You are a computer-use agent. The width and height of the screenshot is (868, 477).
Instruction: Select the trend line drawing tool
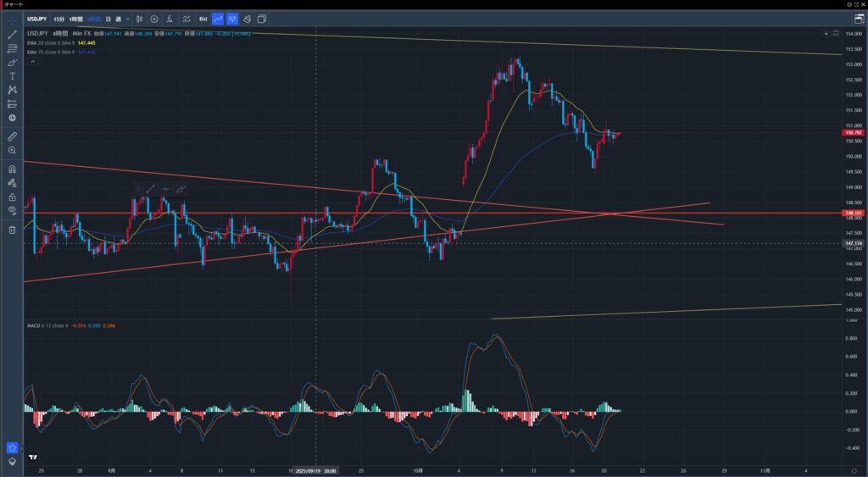(12, 35)
